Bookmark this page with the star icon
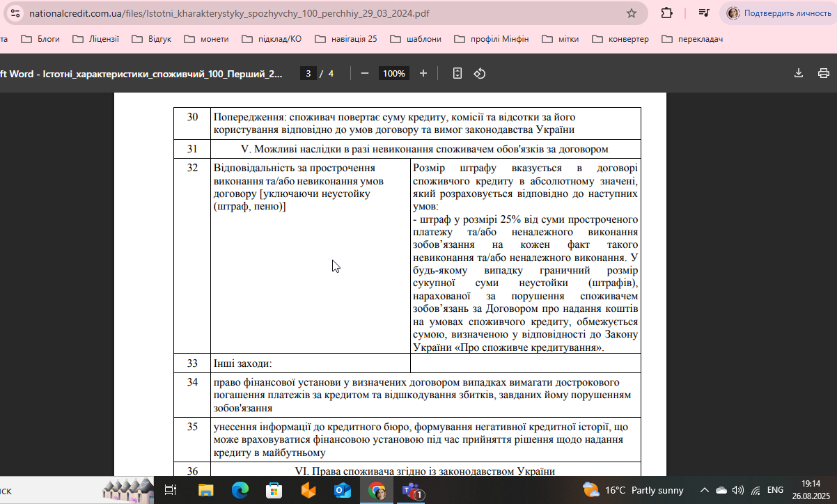The width and height of the screenshot is (837, 504). point(632,13)
